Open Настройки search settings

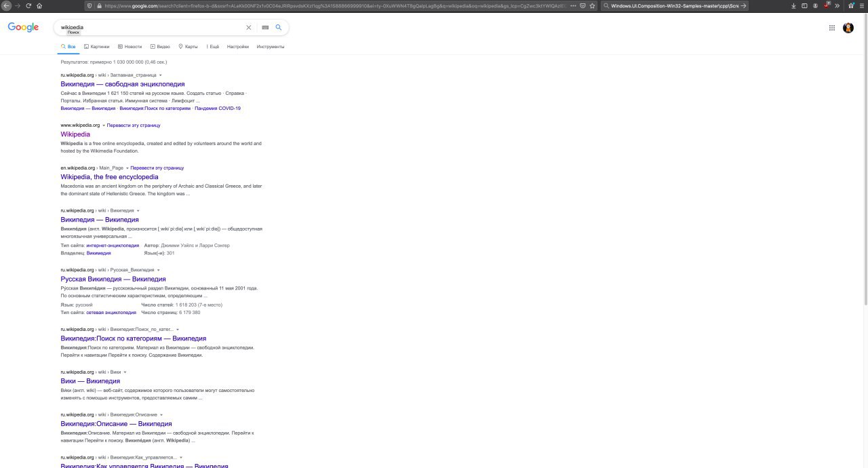coord(238,47)
